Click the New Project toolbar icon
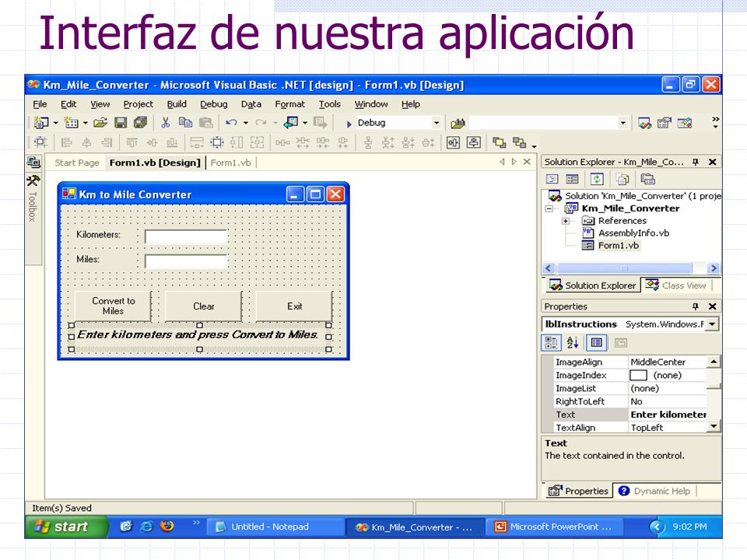This screenshot has width=747, height=560. [x=41, y=123]
